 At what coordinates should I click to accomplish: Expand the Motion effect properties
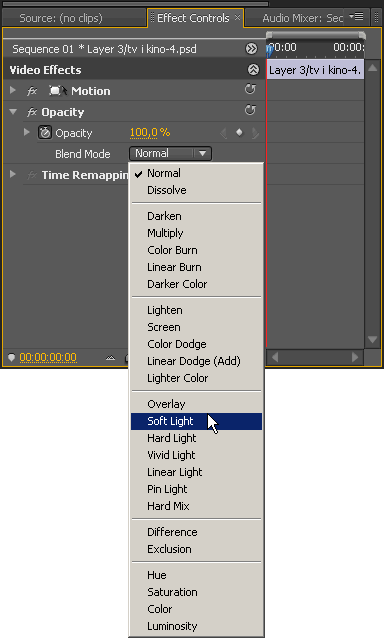[x=13, y=90]
